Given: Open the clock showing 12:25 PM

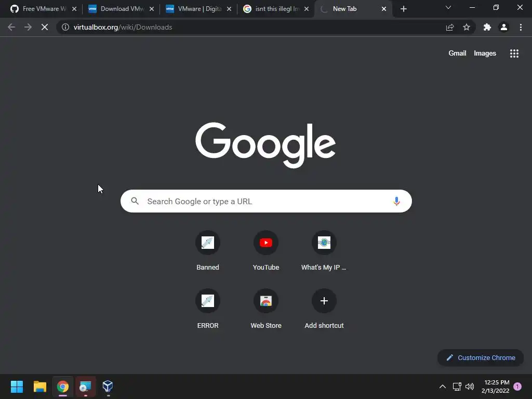Looking at the screenshot, I should [x=496, y=387].
